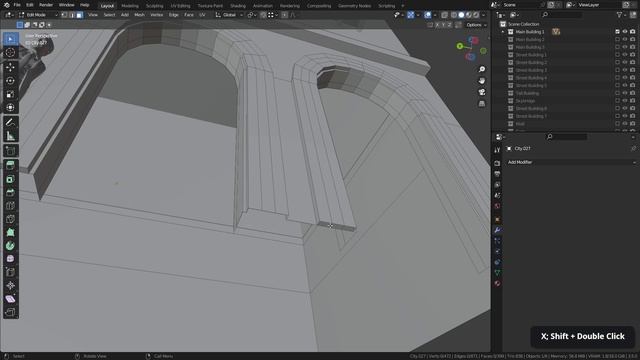Click the green Y axis gizmo handle
This screenshot has width=640, height=360.
point(460,46)
